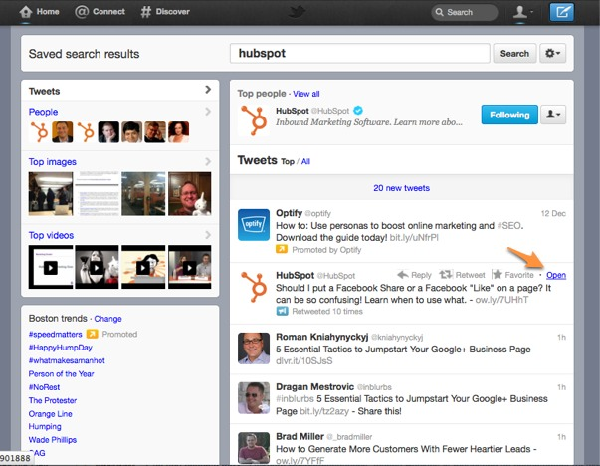Open top image of man holding toy rabbit
This screenshot has height=466, width=600.
point(189,194)
